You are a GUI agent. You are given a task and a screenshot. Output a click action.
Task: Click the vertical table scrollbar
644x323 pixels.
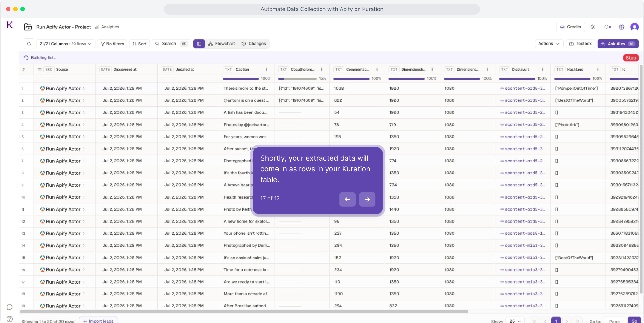pos(641,179)
